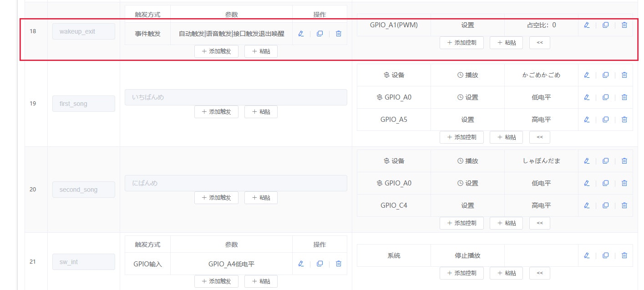
Task: Click 添加控制 in the first_song row
Action: [461, 137]
